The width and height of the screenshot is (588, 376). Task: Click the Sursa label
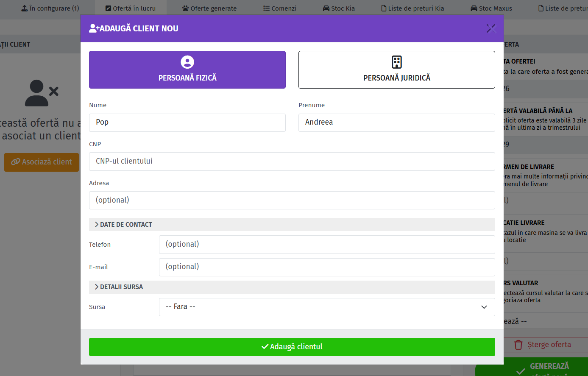(x=97, y=307)
